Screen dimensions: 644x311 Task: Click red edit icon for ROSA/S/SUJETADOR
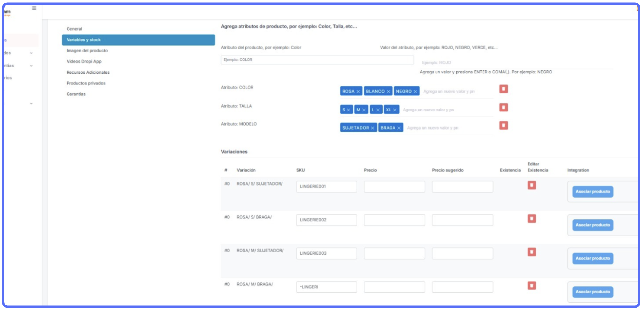coord(531,185)
